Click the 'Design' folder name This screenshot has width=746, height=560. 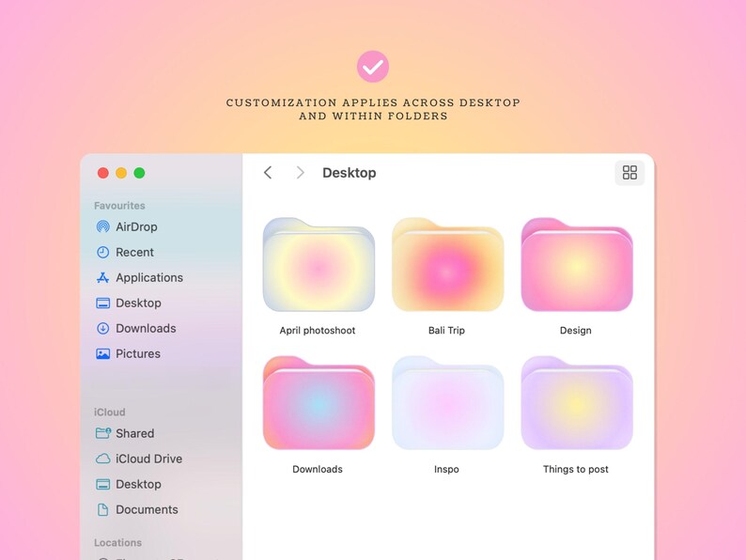coord(576,330)
